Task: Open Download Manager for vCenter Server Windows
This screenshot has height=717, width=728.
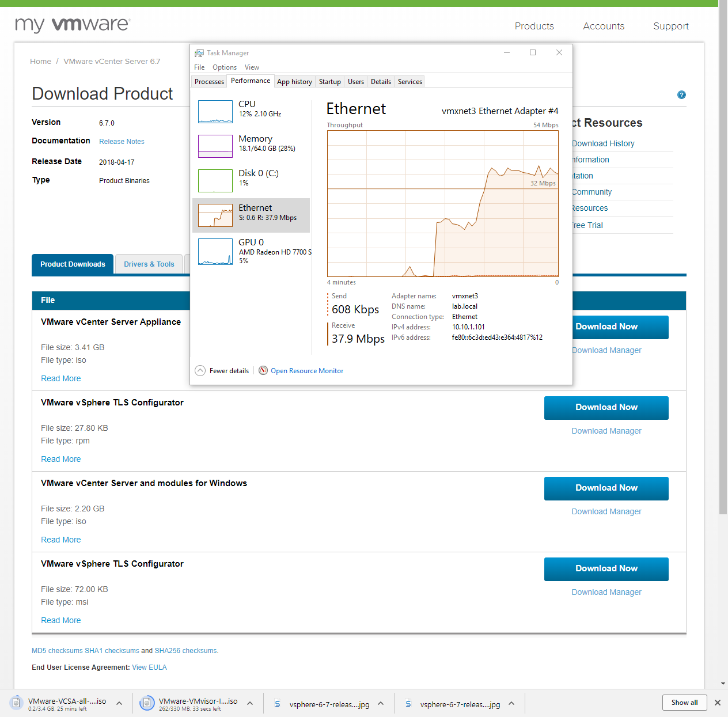Action: coord(606,511)
